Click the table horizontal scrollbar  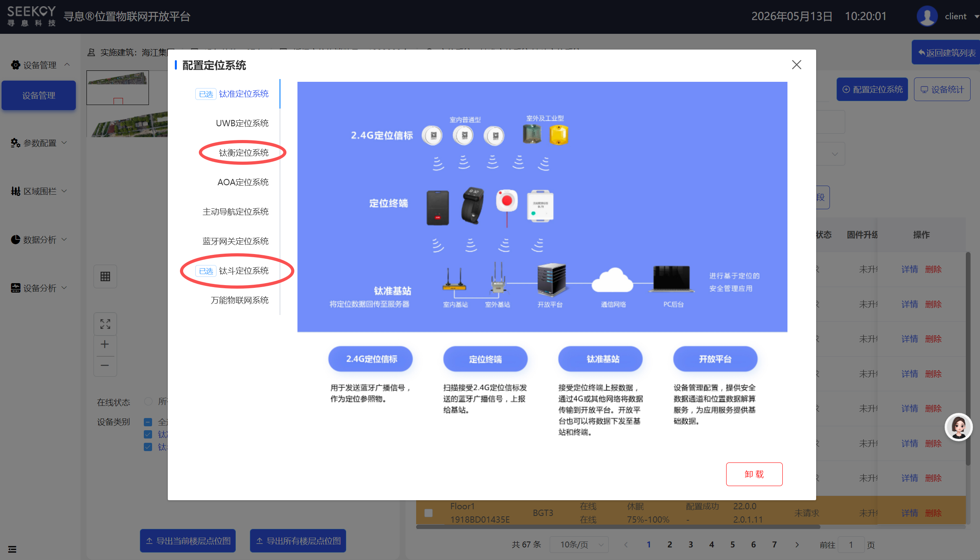tap(618, 527)
